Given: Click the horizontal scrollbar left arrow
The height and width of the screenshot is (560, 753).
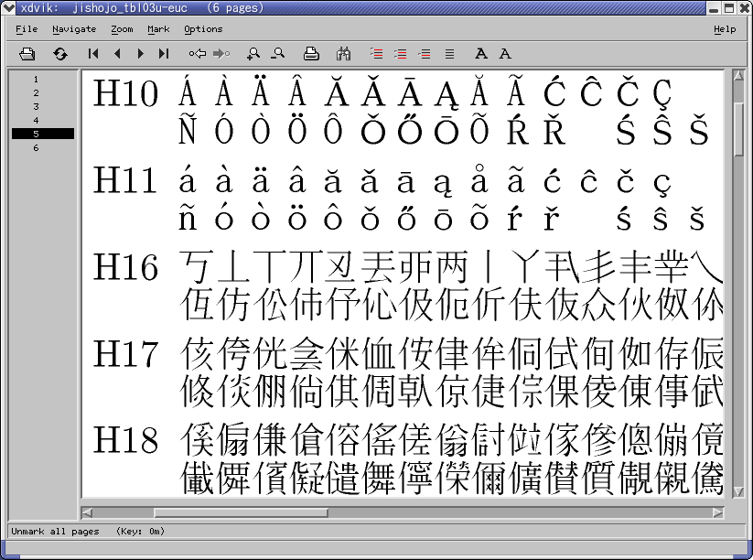Looking at the screenshot, I should click(x=87, y=513).
